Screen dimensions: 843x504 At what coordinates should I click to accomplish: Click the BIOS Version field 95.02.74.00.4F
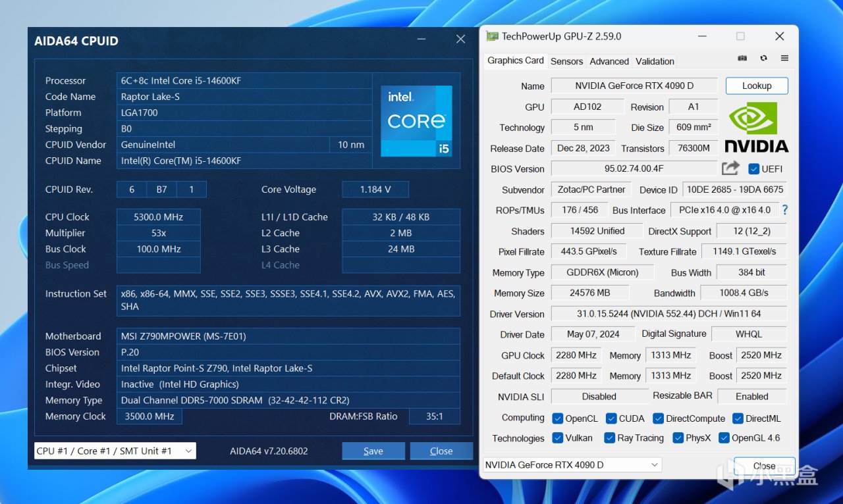pyautogui.click(x=634, y=168)
